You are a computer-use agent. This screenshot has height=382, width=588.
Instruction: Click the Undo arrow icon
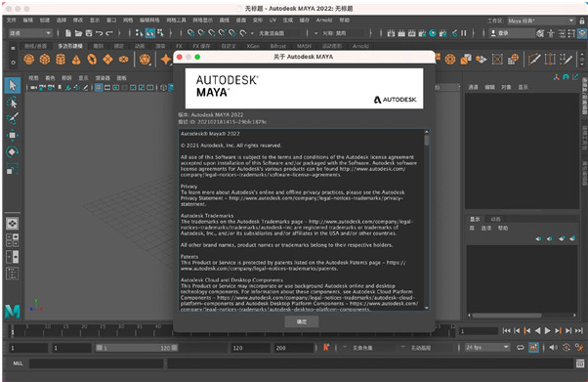[x=99, y=33]
